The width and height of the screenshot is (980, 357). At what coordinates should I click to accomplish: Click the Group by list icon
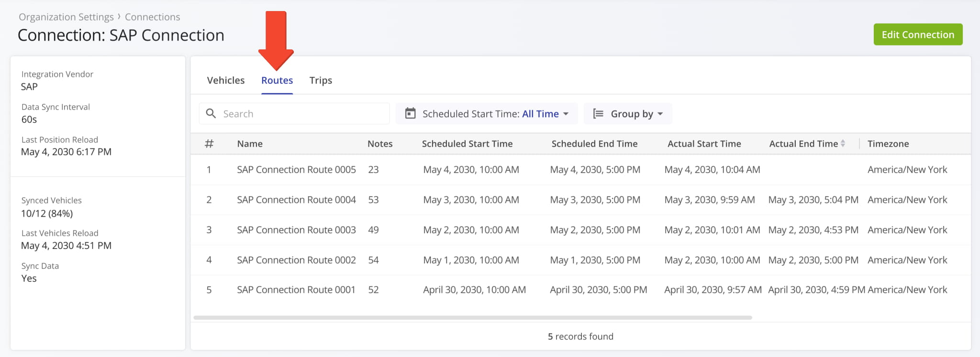(598, 113)
